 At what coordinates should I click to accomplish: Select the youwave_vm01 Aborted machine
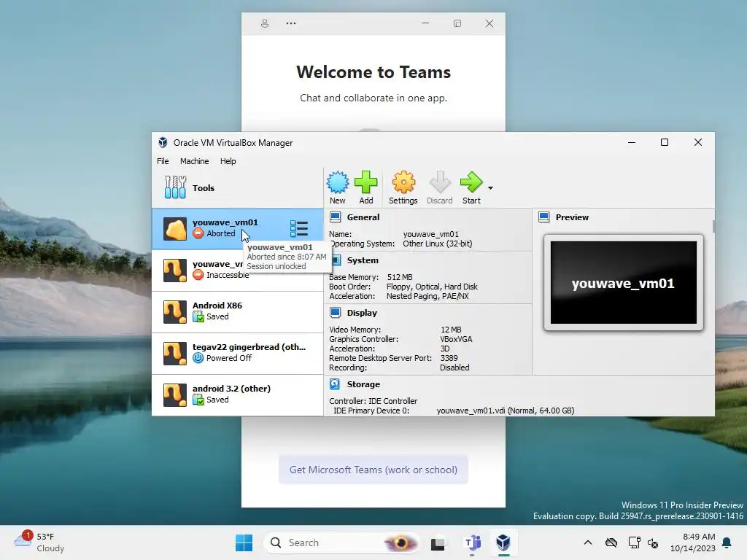[237, 228]
